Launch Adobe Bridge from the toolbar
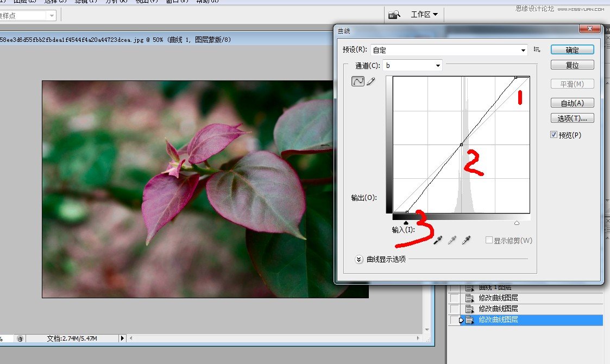This screenshot has width=610, height=364. pyautogui.click(x=394, y=15)
